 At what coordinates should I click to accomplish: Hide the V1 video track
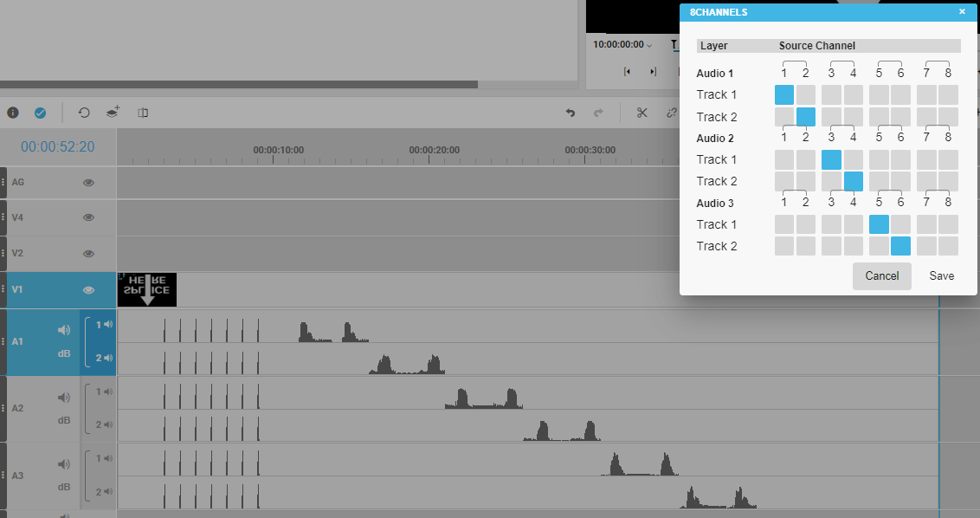coord(88,290)
